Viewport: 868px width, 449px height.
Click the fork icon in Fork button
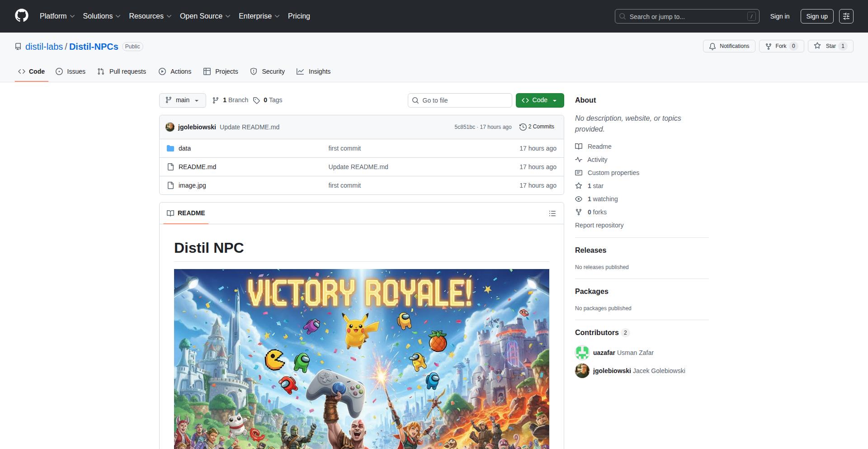769,46
